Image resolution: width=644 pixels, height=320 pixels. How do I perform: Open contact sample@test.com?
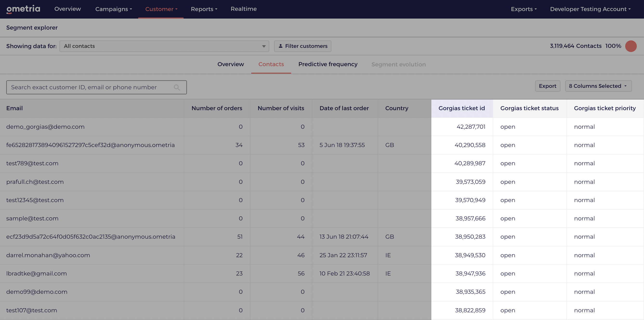click(x=32, y=218)
